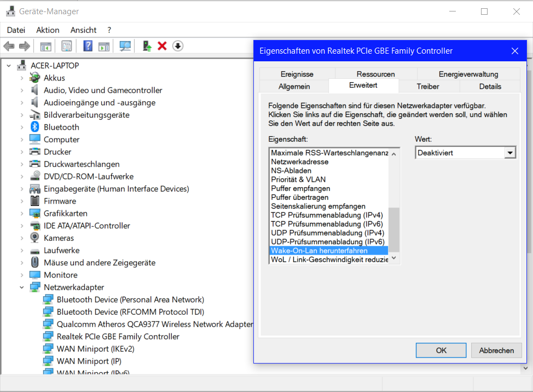Viewport: 533px width, 392px height.
Task: Click the OK button
Action: pyautogui.click(x=441, y=350)
